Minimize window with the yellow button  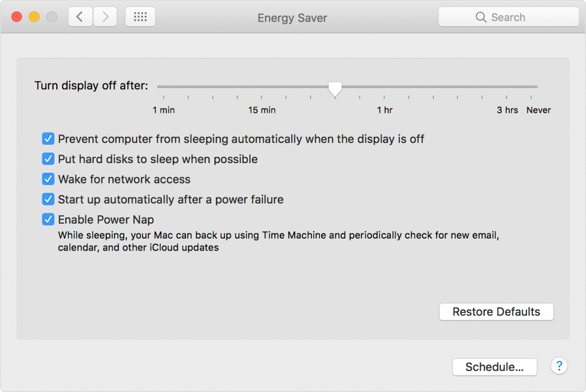tap(34, 17)
